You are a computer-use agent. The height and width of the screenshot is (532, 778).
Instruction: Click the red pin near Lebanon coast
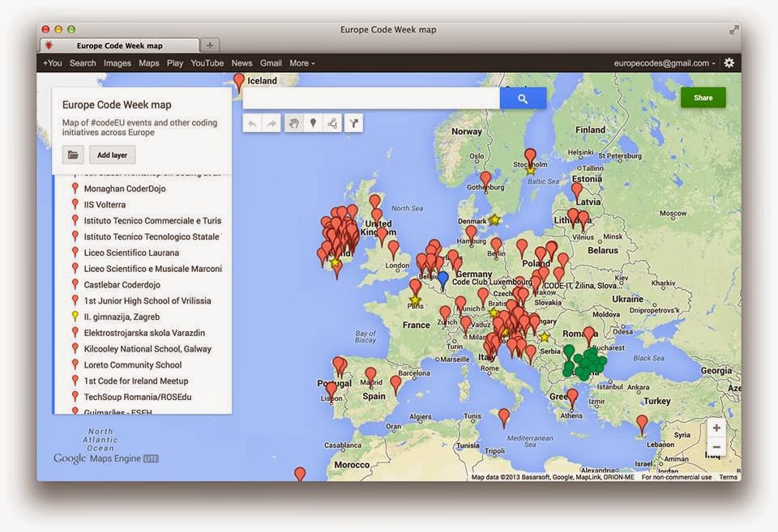pos(642,425)
